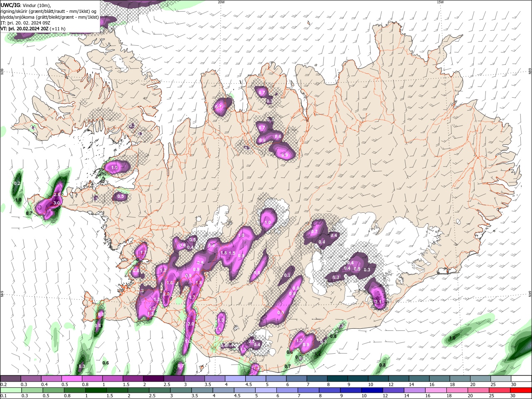Select the darkest green 1–1.5 swatch, lower legend
Screen dimensions: 532x399
(x=96, y=390)
